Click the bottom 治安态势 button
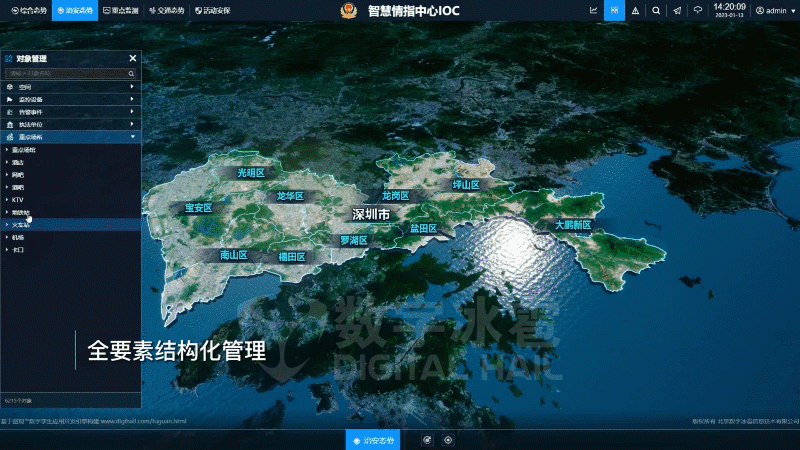800x450 pixels. point(373,440)
